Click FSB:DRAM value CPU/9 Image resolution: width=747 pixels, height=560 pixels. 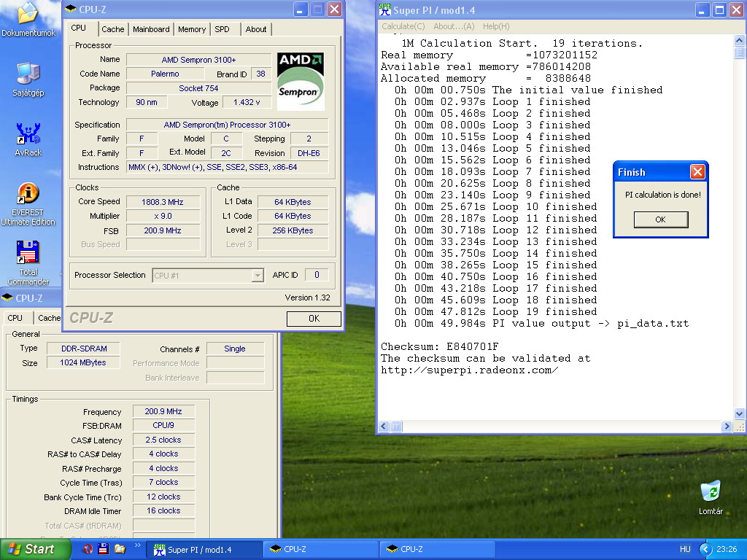pos(163,425)
